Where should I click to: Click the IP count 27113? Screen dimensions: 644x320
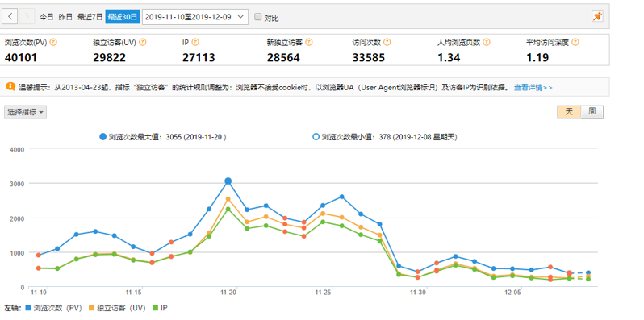point(199,58)
